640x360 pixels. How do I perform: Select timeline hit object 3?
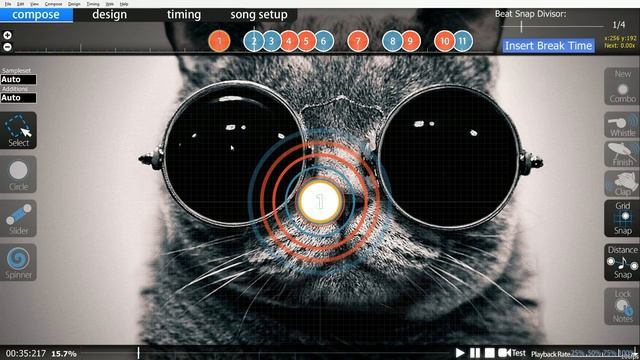[x=271, y=41]
